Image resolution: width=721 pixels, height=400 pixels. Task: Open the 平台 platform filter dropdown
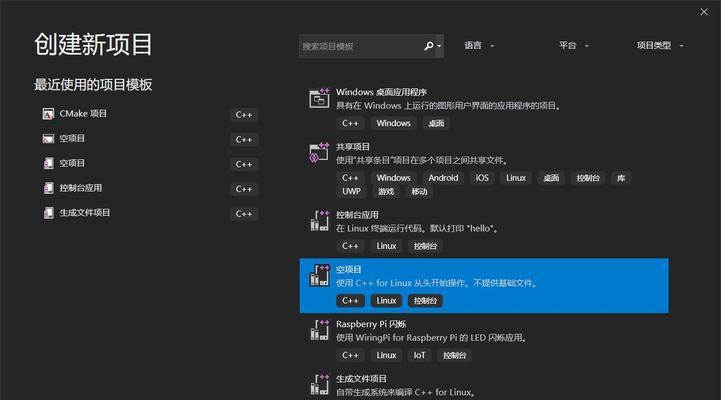573,46
